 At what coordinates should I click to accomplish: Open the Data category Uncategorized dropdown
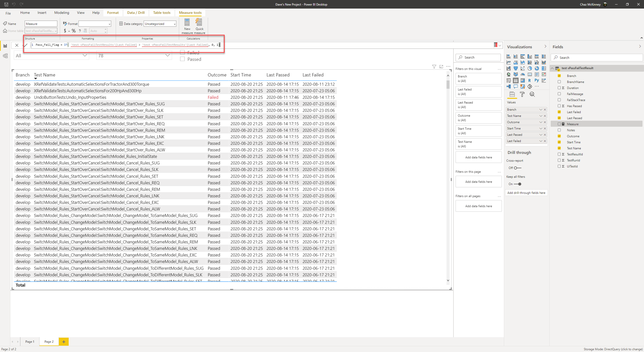pyautogui.click(x=160, y=24)
